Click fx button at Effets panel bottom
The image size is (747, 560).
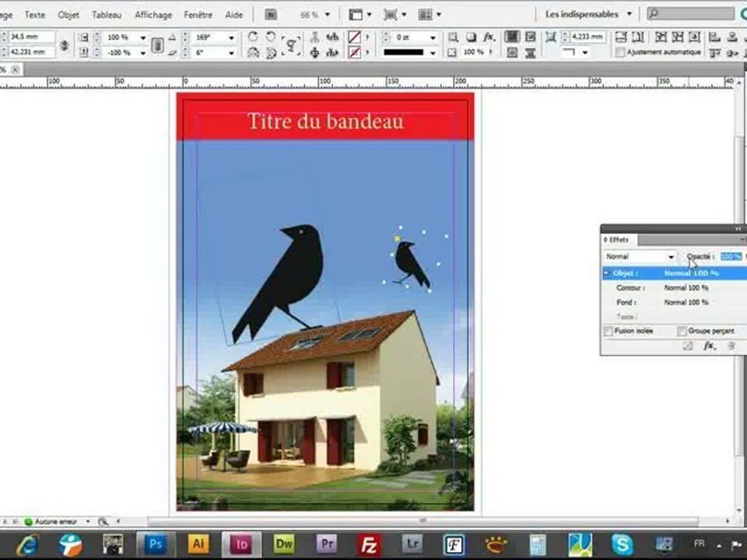[x=709, y=346]
